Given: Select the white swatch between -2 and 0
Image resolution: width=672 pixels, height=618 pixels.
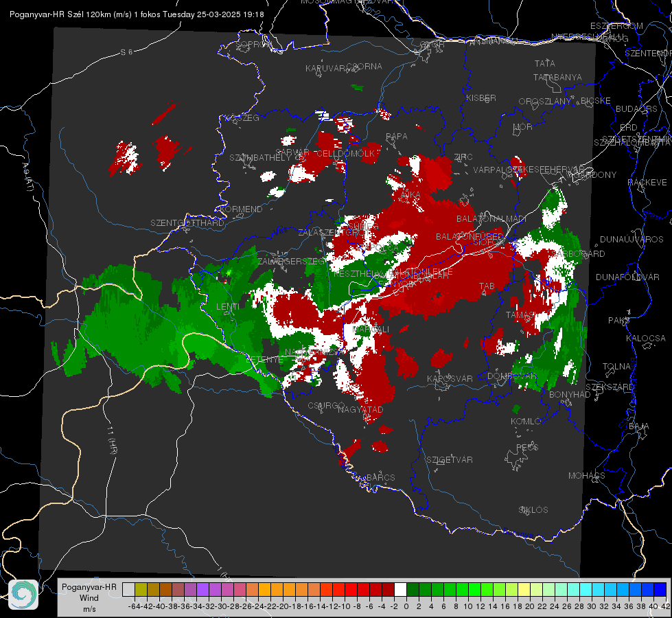Looking at the screenshot, I should pyautogui.click(x=400, y=589).
